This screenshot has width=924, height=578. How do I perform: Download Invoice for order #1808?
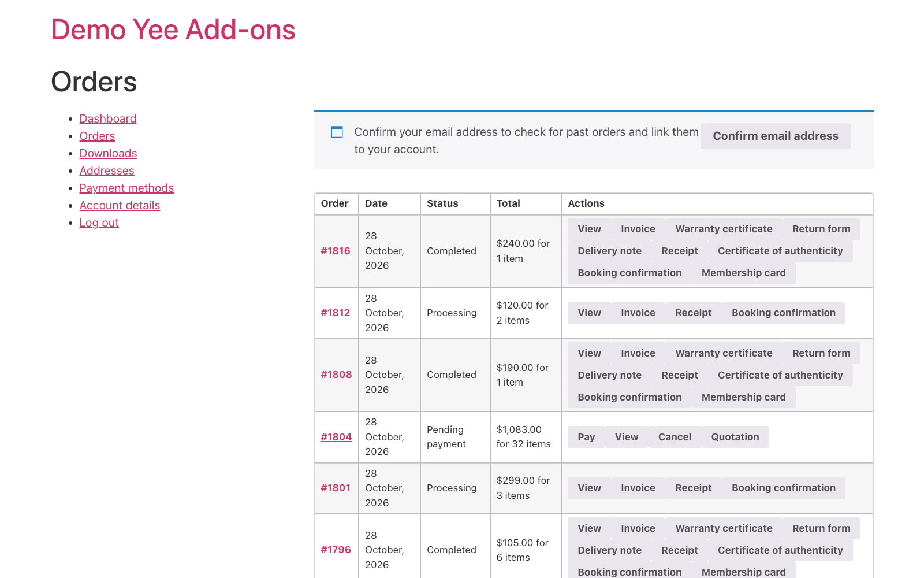click(638, 353)
